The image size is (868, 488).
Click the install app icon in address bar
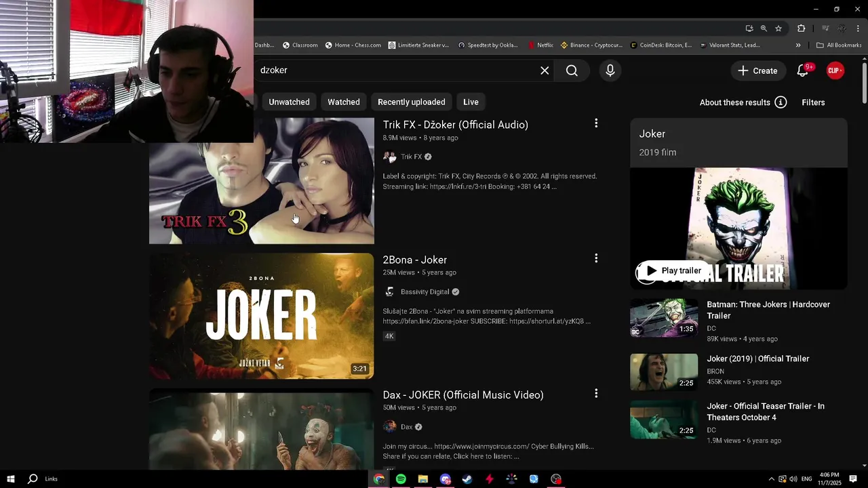coord(749,28)
